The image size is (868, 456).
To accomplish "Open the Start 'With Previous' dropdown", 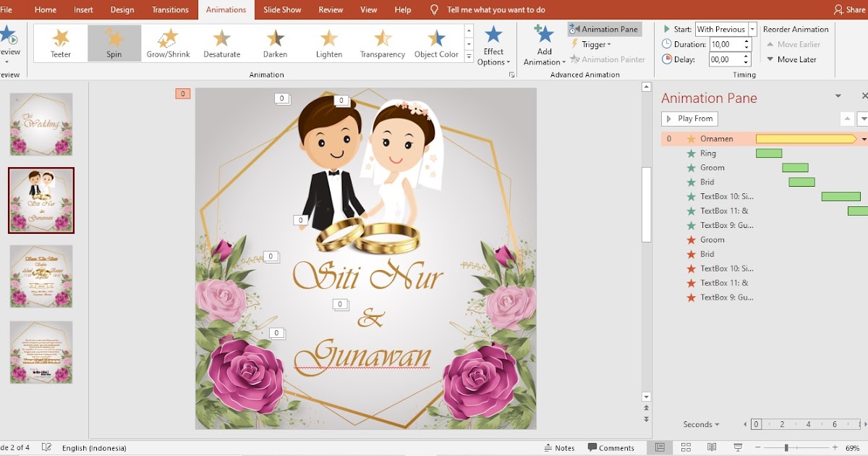I will click(x=754, y=29).
